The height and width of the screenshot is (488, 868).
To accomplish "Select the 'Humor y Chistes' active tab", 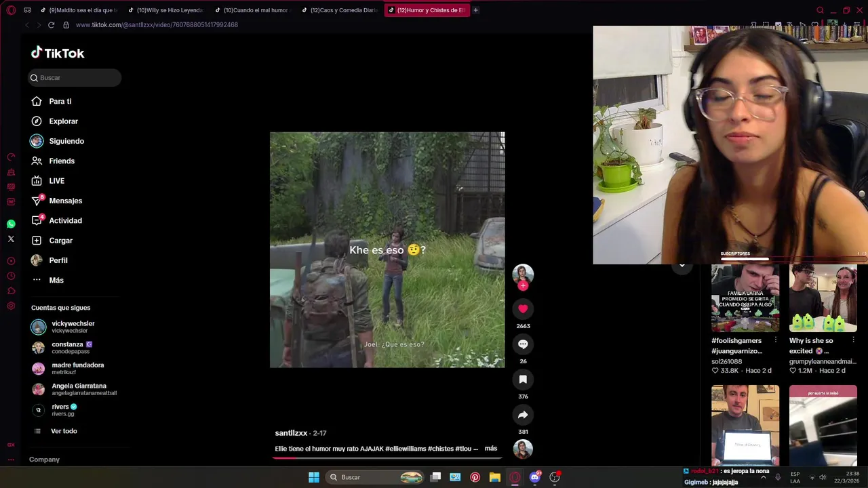I will pos(426,10).
